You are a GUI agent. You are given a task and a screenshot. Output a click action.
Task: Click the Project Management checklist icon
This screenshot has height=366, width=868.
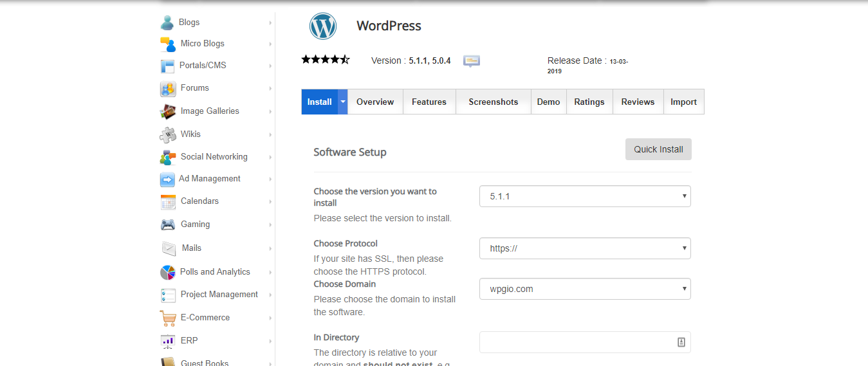coord(168,295)
